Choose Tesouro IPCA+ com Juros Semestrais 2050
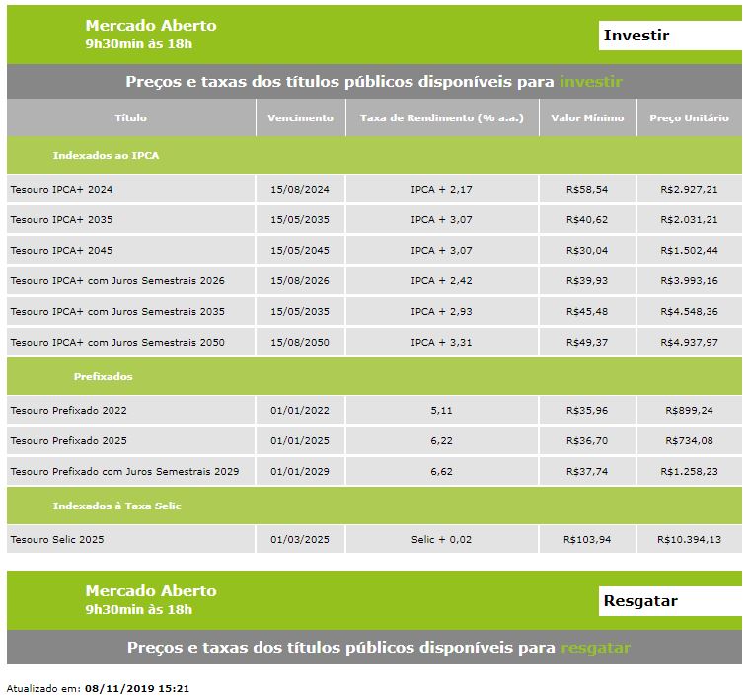 click(x=117, y=343)
